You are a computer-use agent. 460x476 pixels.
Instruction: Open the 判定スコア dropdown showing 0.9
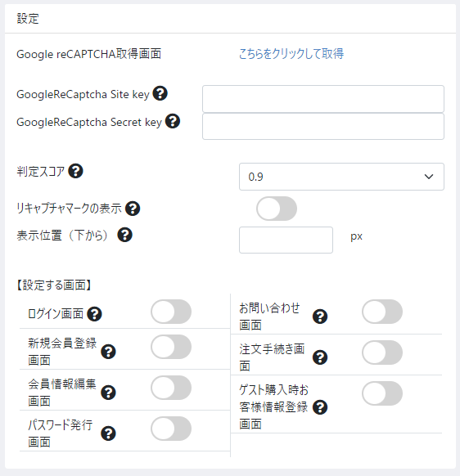[x=341, y=177]
